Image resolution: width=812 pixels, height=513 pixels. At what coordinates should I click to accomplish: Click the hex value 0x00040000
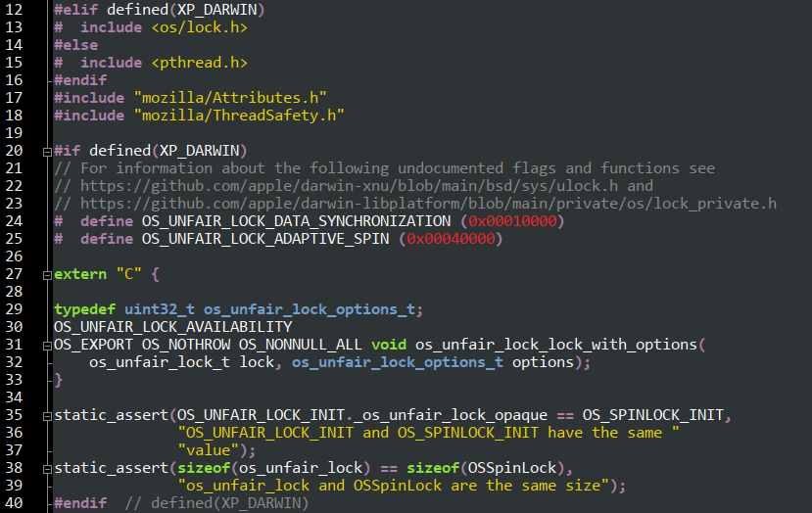click(451, 239)
